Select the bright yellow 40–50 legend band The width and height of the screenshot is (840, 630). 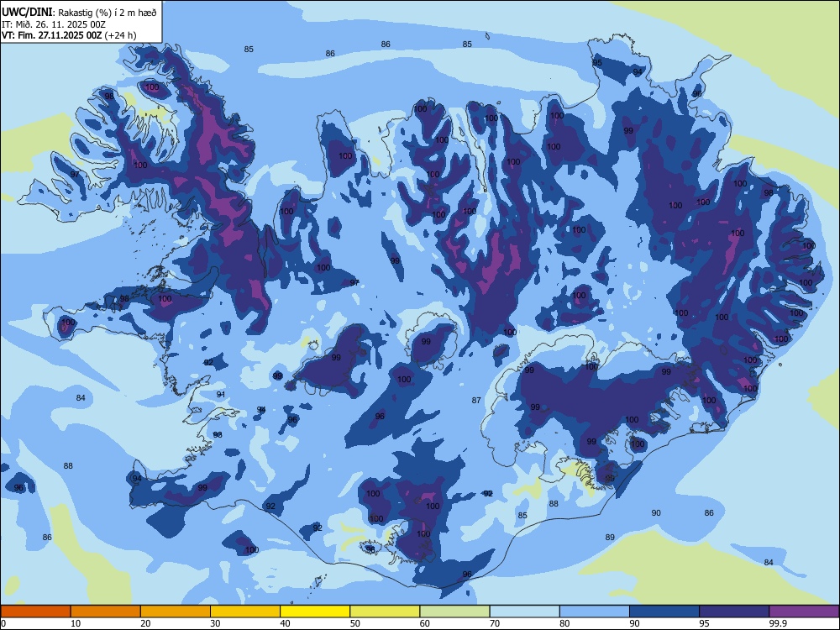point(315,612)
